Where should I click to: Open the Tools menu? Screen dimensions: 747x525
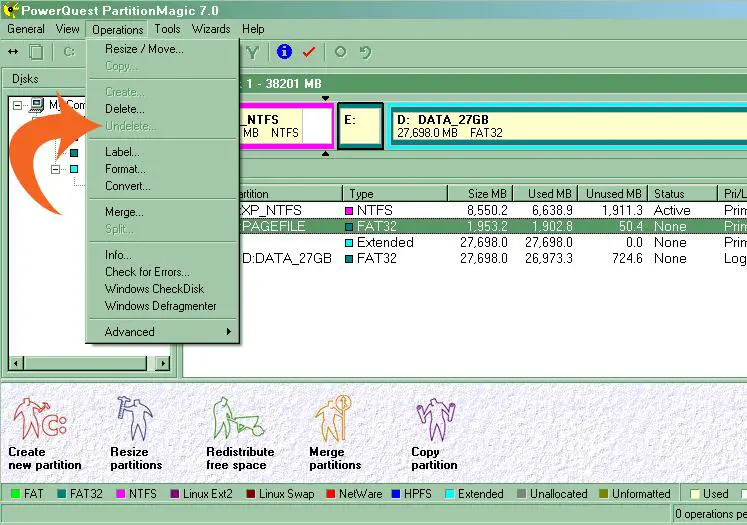click(x=167, y=29)
